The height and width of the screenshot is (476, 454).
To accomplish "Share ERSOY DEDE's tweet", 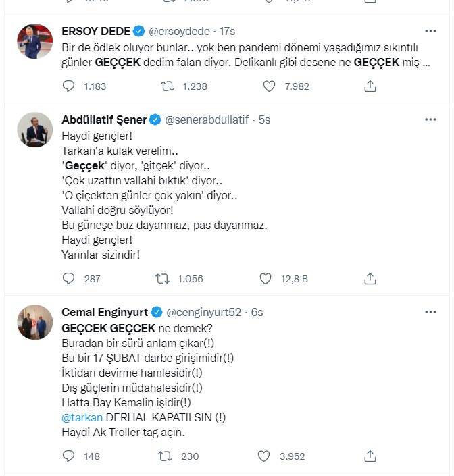I will click(370, 86).
